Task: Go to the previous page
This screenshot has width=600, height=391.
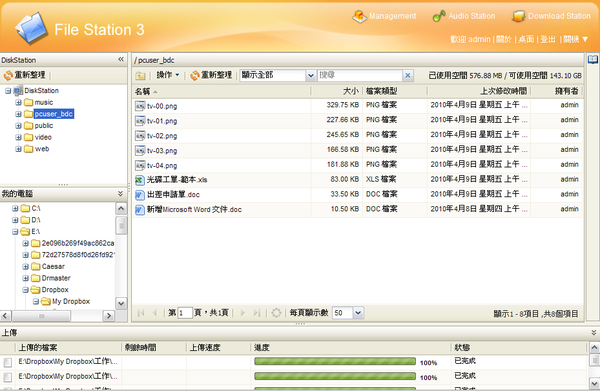Action: pos(155,313)
